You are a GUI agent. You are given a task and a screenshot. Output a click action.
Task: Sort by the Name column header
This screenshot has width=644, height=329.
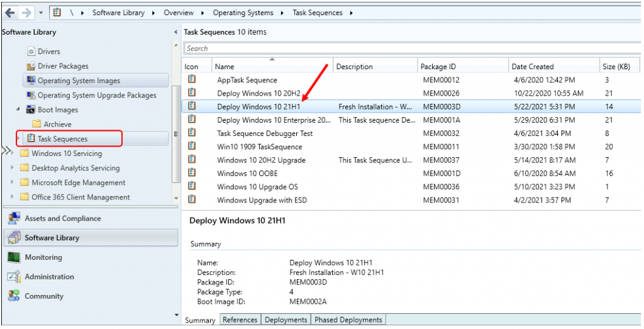tap(273, 66)
